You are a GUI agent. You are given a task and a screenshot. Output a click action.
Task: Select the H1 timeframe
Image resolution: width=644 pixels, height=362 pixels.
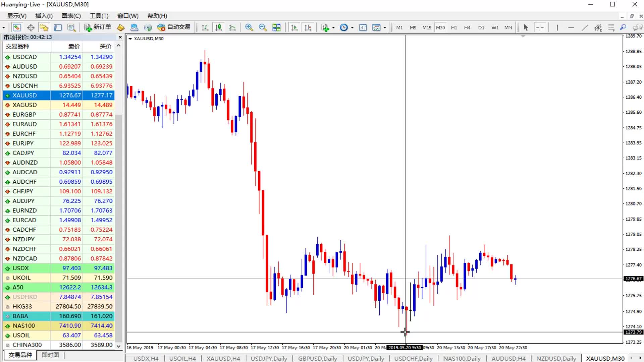point(454,27)
